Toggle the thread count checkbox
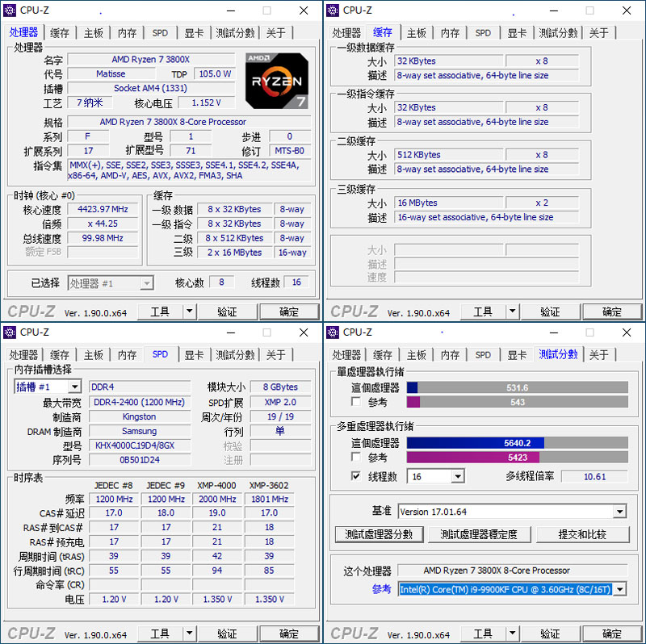Image resolution: width=646 pixels, height=644 pixels. click(356, 476)
